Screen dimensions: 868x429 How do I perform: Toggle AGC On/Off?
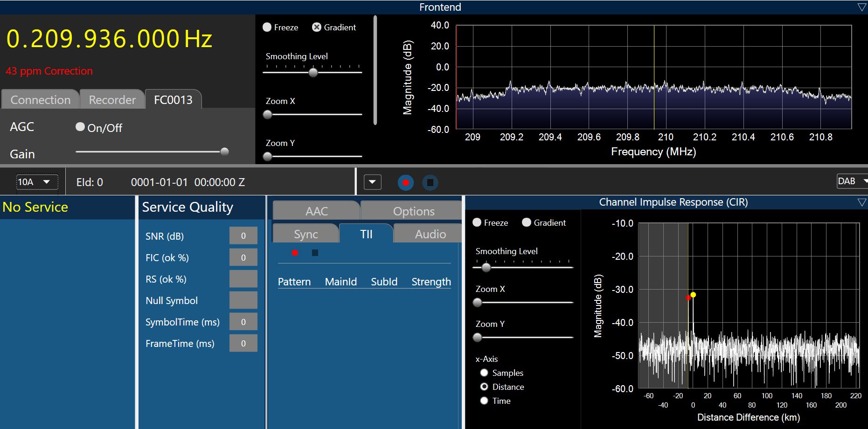(x=80, y=127)
